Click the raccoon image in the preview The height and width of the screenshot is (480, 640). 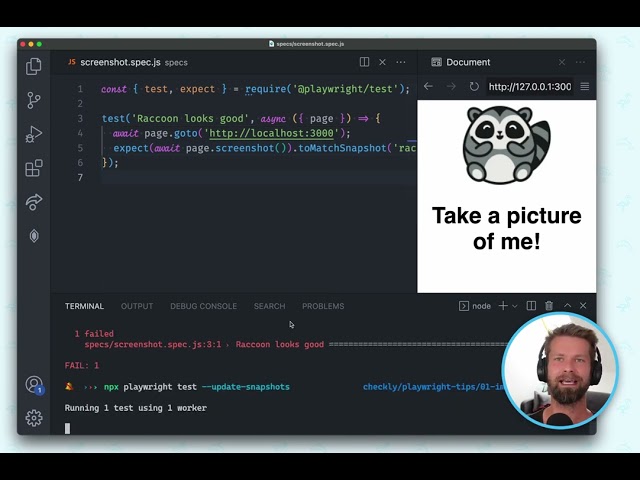point(507,145)
